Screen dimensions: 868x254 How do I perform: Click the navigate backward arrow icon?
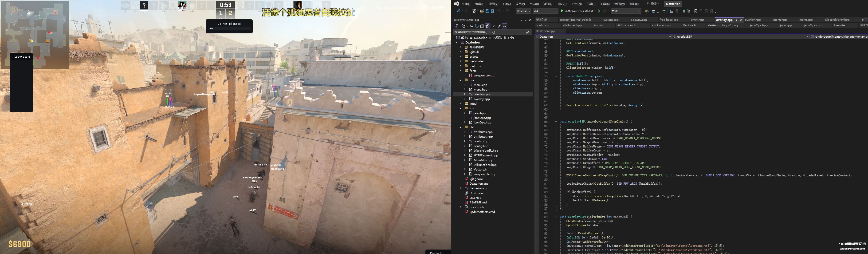[459, 11]
